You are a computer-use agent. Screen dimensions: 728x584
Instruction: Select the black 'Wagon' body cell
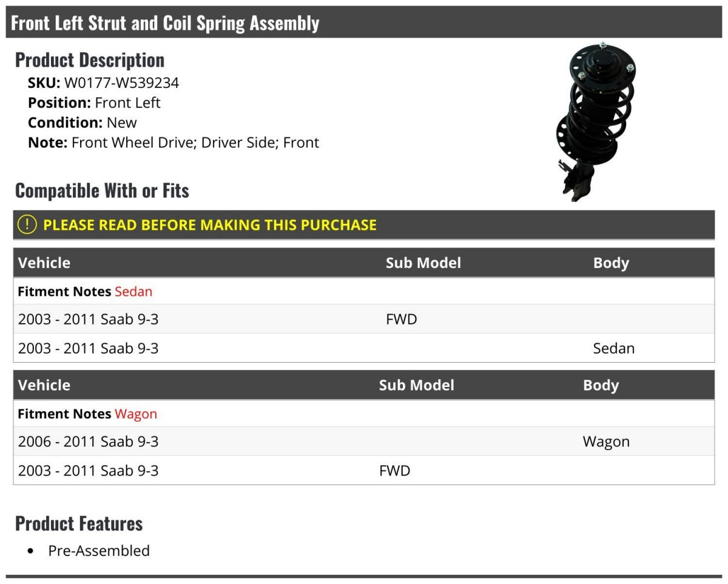pyautogui.click(x=606, y=441)
